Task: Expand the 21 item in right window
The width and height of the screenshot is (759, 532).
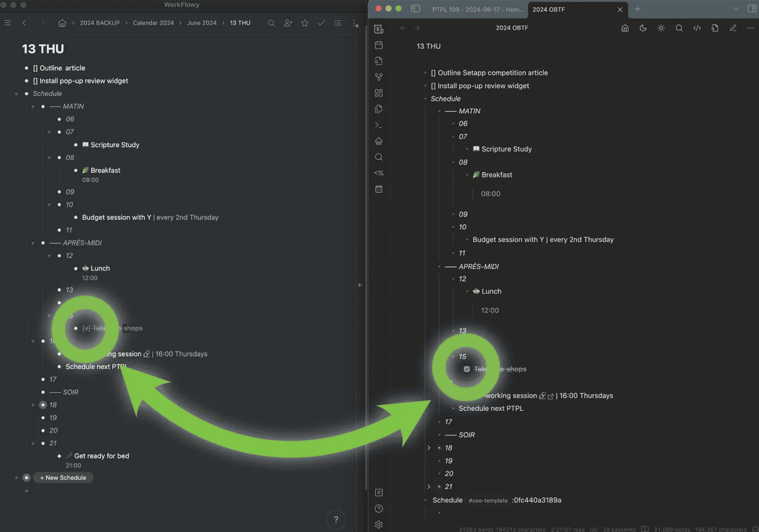Action: coord(429,487)
